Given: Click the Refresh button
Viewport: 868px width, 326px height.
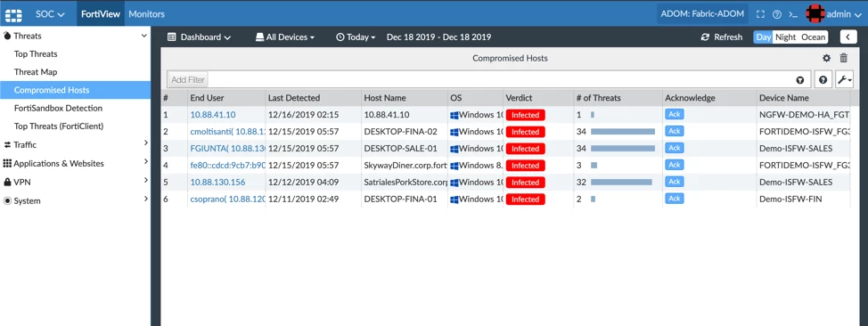Looking at the screenshot, I should click(x=722, y=37).
